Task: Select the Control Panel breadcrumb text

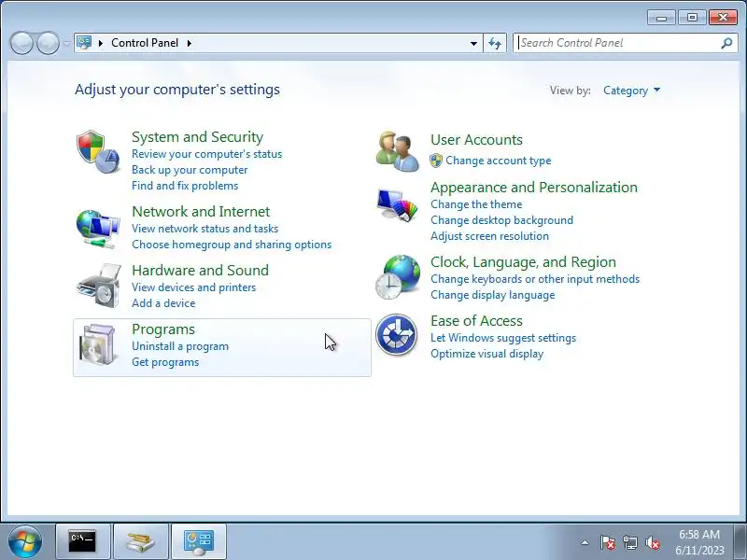Action: click(x=145, y=43)
